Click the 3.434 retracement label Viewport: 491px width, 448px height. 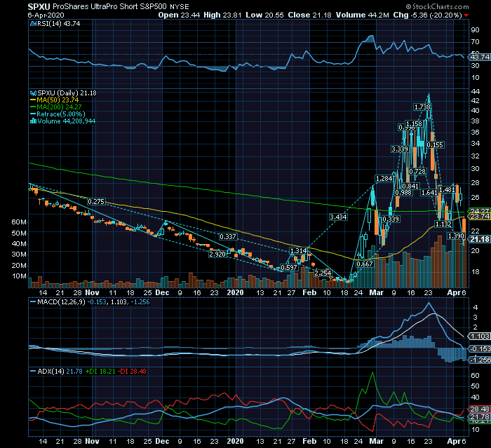(x=338, y=217)
